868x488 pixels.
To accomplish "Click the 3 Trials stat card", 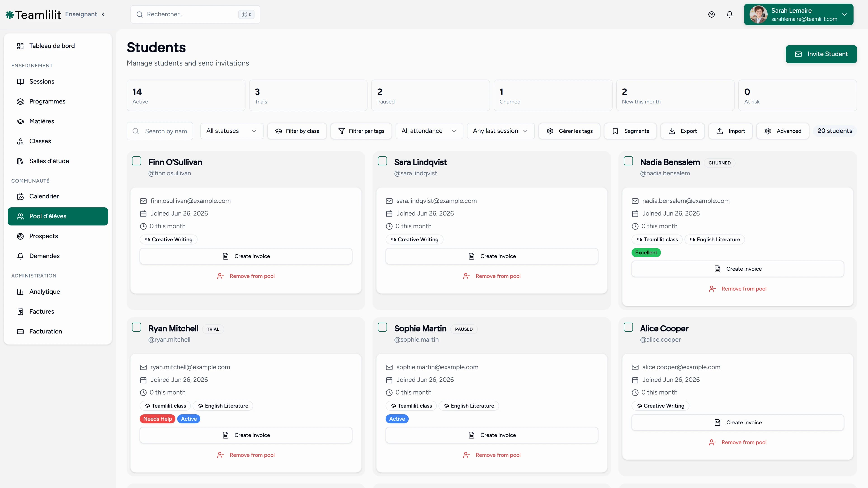I will (308, 95).
